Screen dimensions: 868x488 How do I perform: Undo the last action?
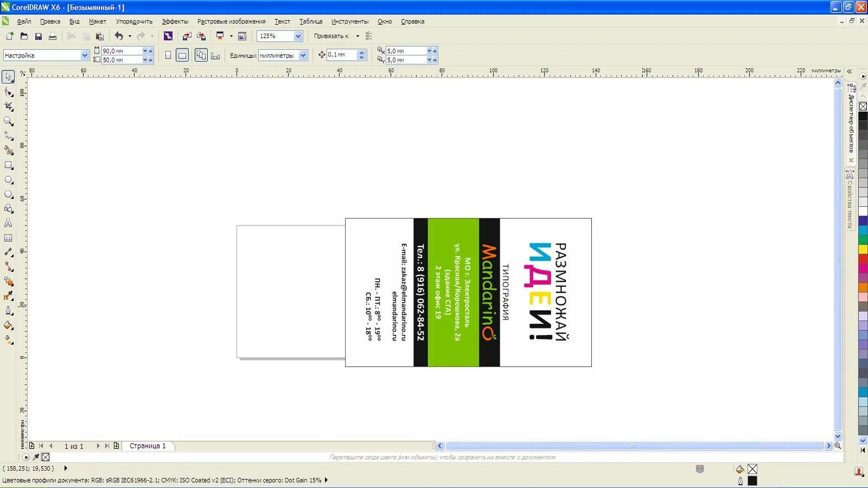[119, 36]
